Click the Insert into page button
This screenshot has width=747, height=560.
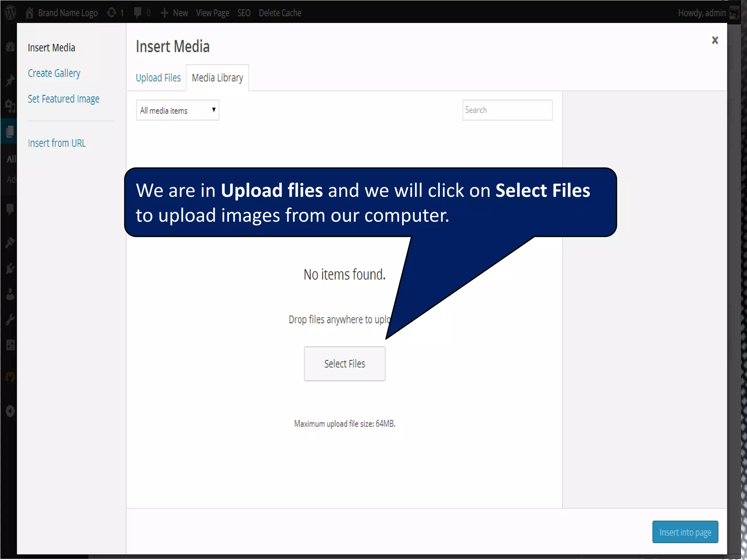685,532
